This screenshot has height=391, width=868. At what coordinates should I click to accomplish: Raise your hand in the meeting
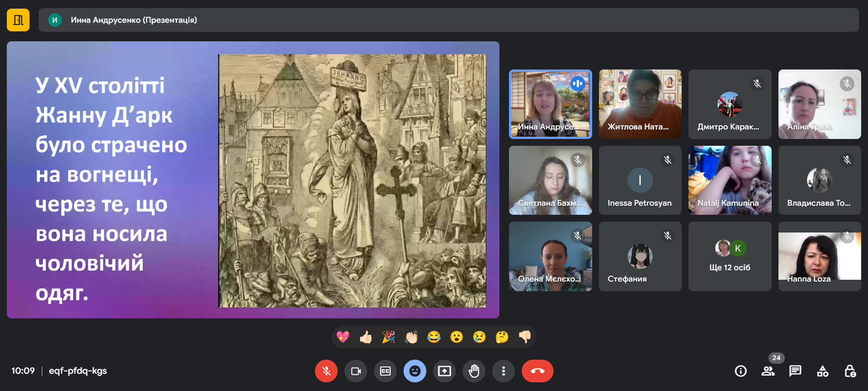pos(474,371)
